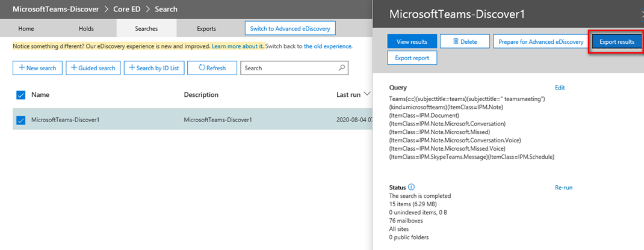Image resolution: width=644 pixels, height=250 pixels.
Task: Click View results button
Action: tap(412, 41)
